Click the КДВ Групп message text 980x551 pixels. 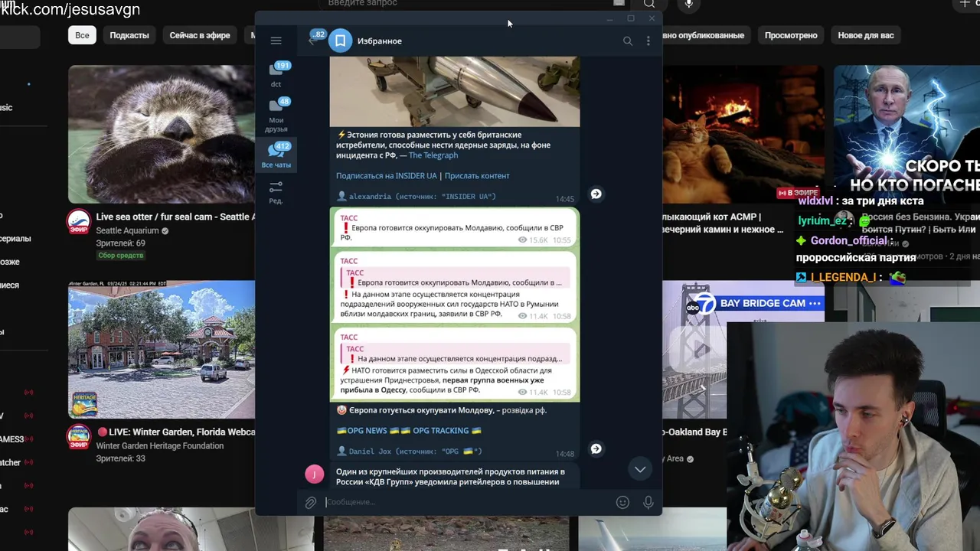(450, 477)
